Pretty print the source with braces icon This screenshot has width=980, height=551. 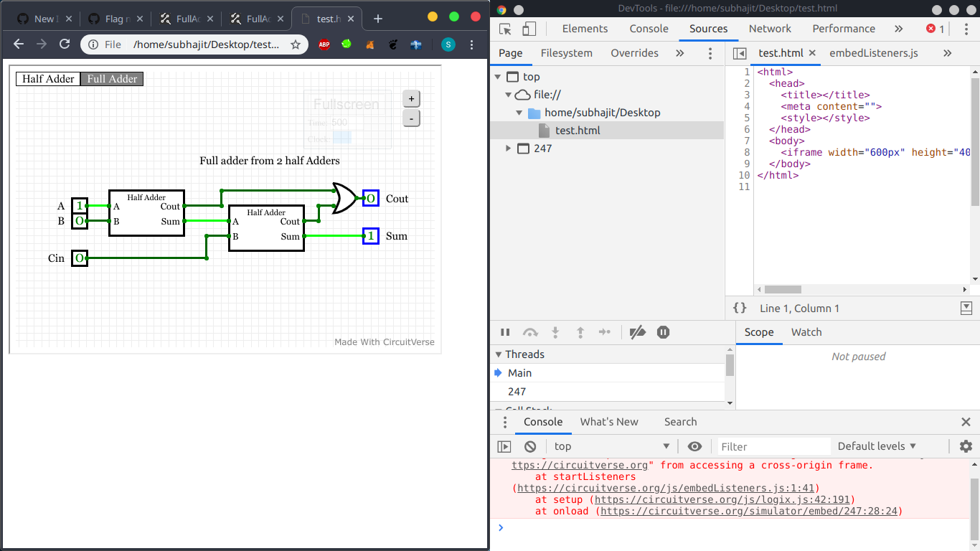click(x=740, y=309)
